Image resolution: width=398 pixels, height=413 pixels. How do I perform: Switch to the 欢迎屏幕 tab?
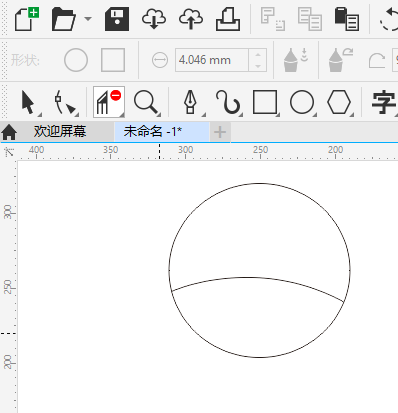(60, 132)
